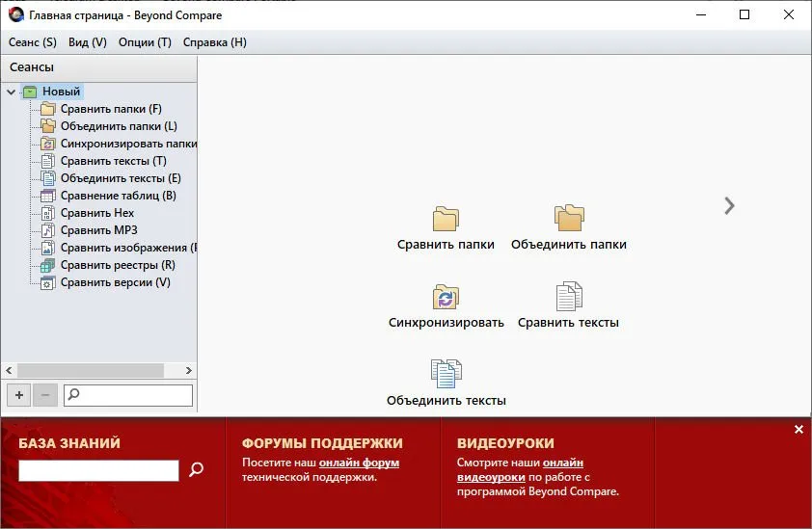Image resolution: width=812 pixels, height=529 pixels.
Task: Open the large Объединить папки icon
Action: pos(569,218)
